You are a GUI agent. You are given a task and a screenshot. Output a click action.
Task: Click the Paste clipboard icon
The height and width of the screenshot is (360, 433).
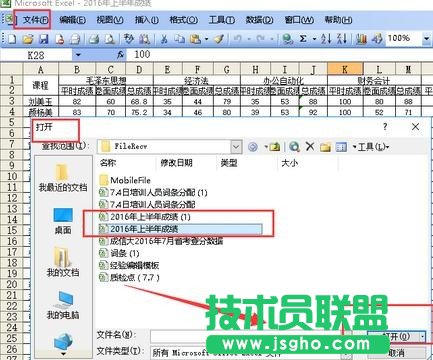pyautogui.click(x=195, y=39)
